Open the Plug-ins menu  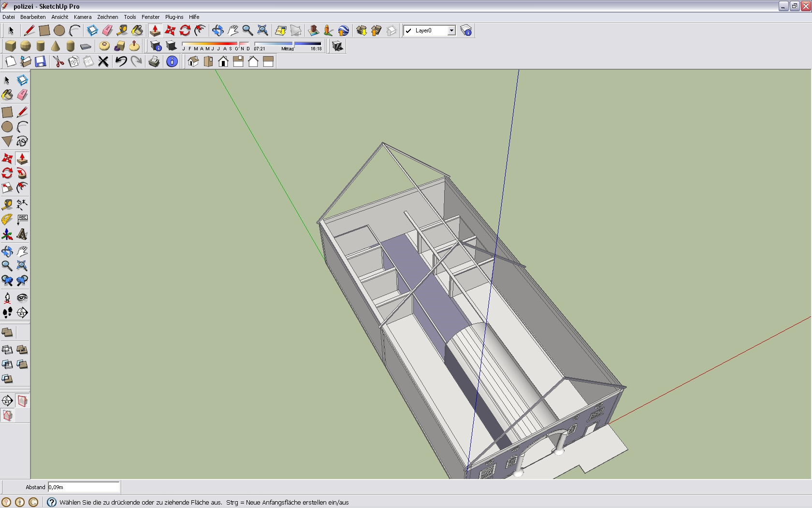[174, 17]
